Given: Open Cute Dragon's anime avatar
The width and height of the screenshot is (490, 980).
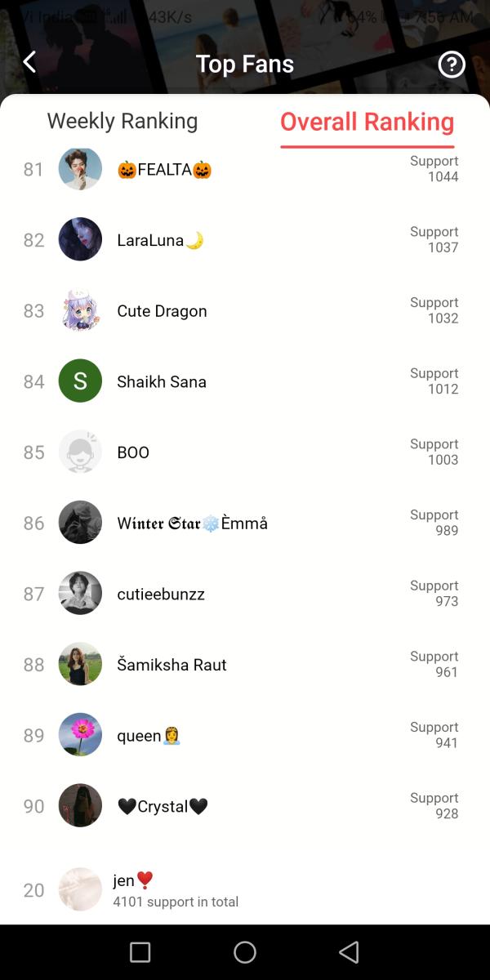Looking at the screenshot, I should [x=80, y=310].
